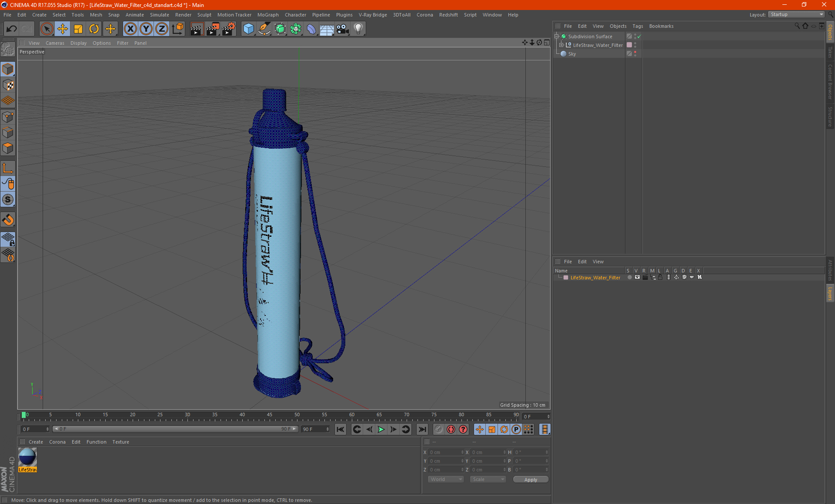Add a Light object
The image size is (835, 504).
pyautogui.click(x=358, y=29)
